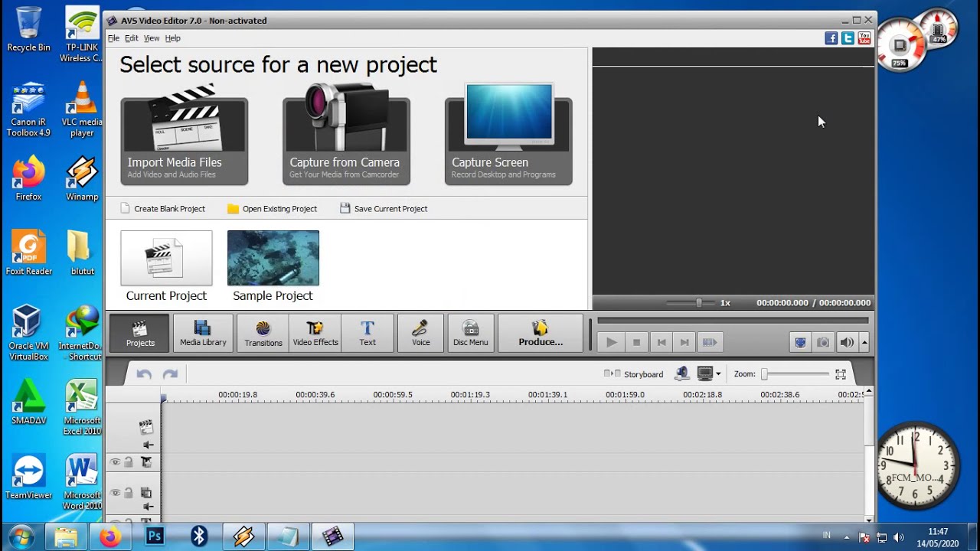Show hidden system tray icons
The height and width of the screenshot is (551, 980).
point(846,537)
